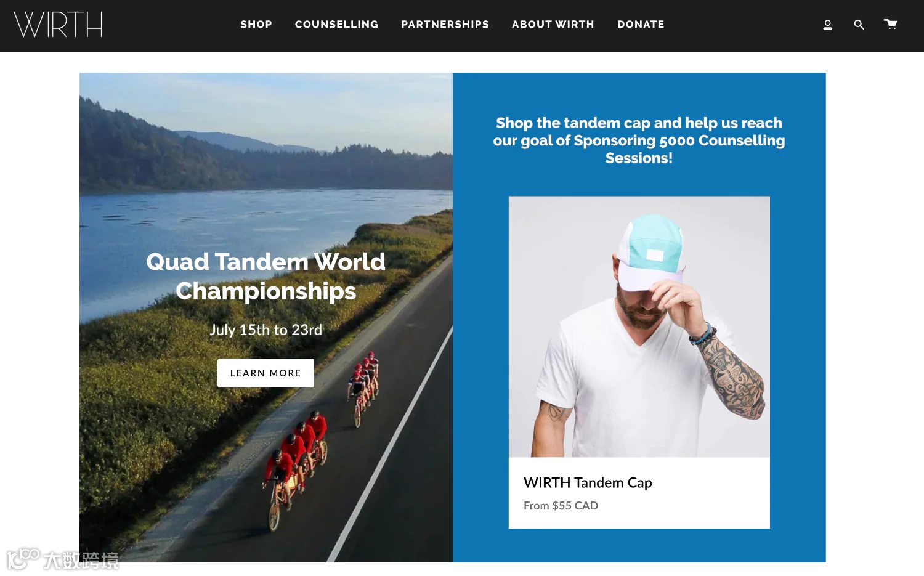Click the watermark logo in the corner
This screenshot has height=576, width=924.
(63, 559)
